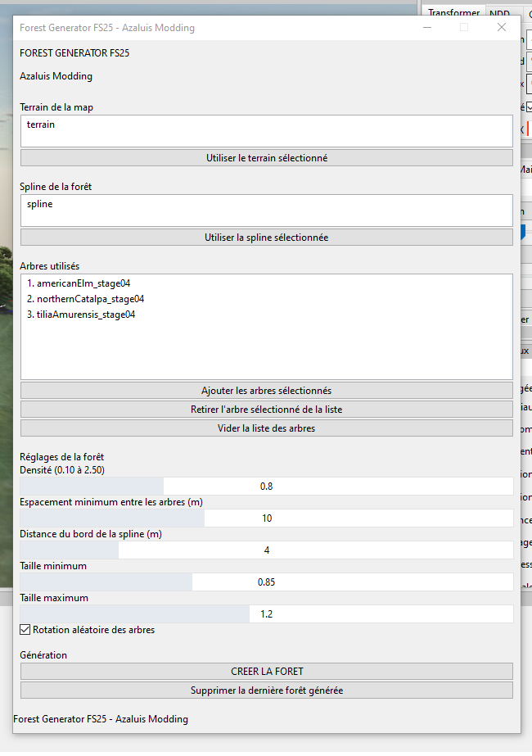Click 'Utiliser le terrain sélectionné' button
532x756 pixels.
267,157
